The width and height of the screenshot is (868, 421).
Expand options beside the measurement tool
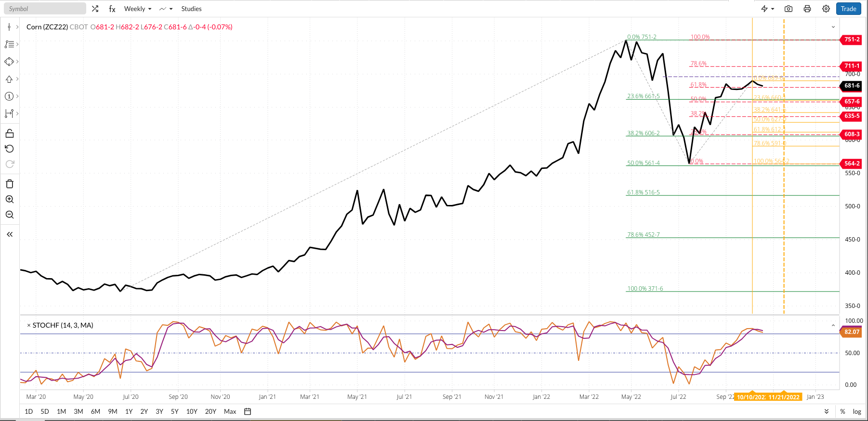(x=17, y=114)
